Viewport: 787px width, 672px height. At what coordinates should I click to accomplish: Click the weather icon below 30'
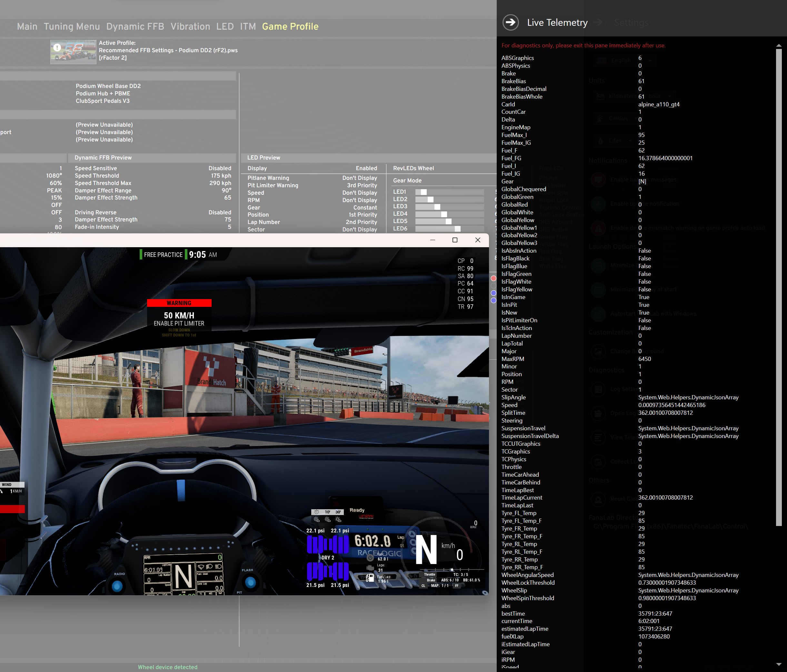click(338, 520)
